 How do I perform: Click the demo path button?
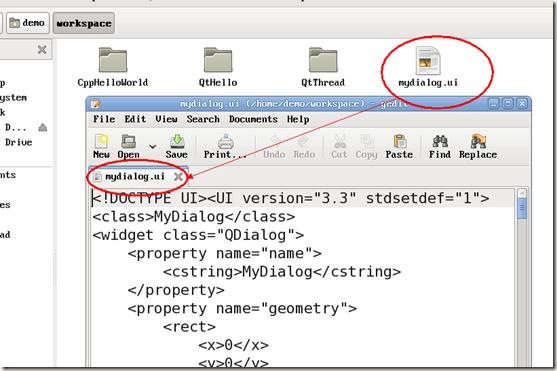click(x=28, y=23)
